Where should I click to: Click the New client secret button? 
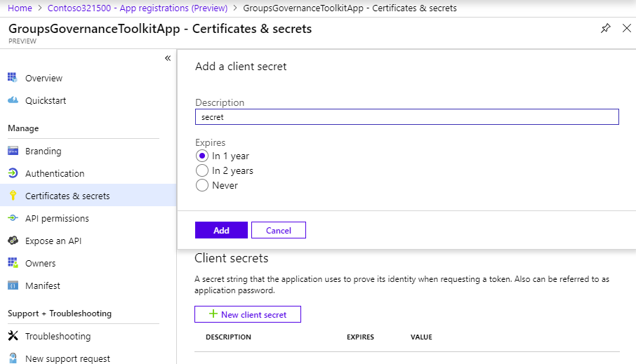point(247,314)
